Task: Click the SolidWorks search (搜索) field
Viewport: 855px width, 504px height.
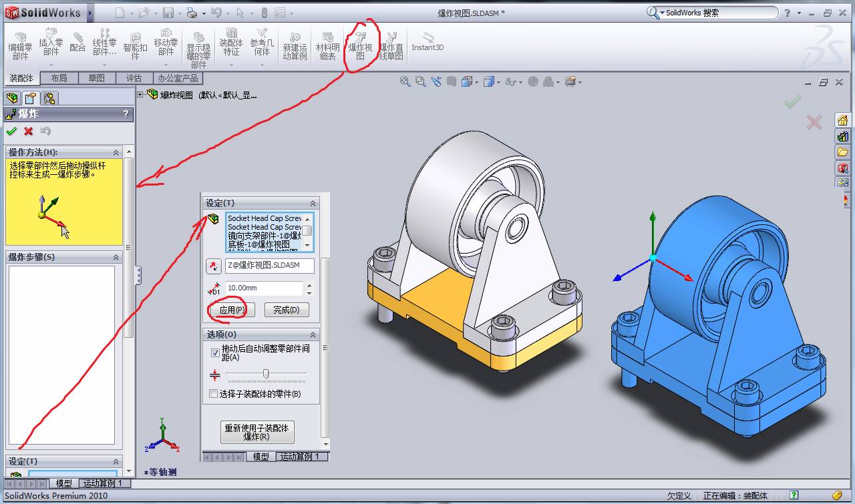Action: tap(711, 13)
